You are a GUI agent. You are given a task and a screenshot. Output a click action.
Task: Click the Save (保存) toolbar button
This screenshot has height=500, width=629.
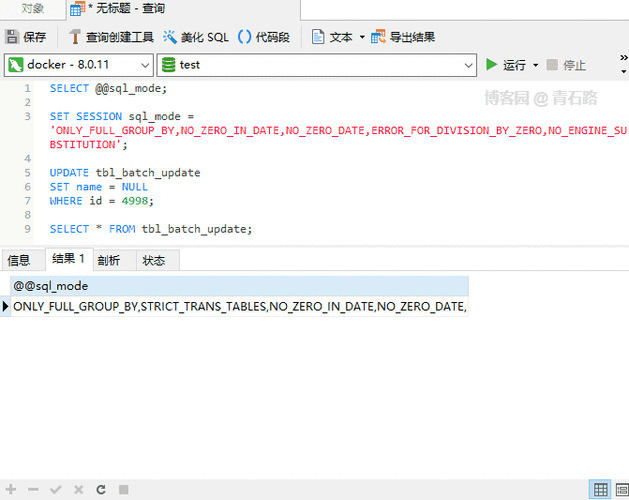point(26,37)
